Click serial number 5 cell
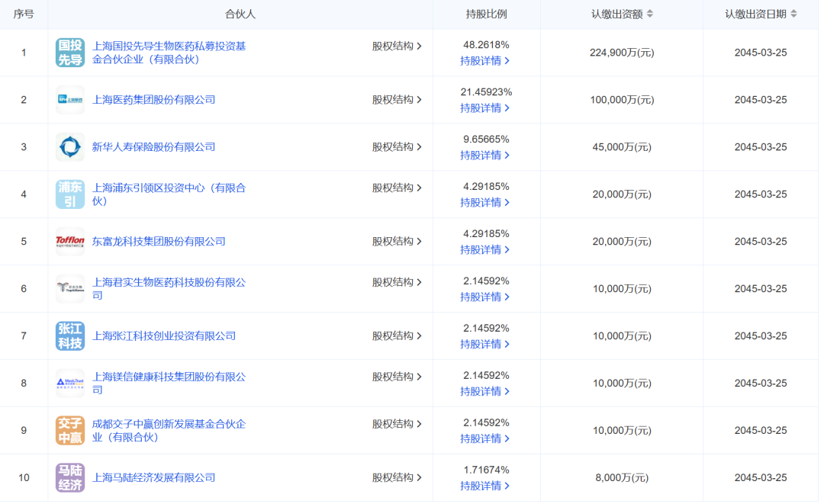The height and width of the screenshot is (504, 824). 24,242
